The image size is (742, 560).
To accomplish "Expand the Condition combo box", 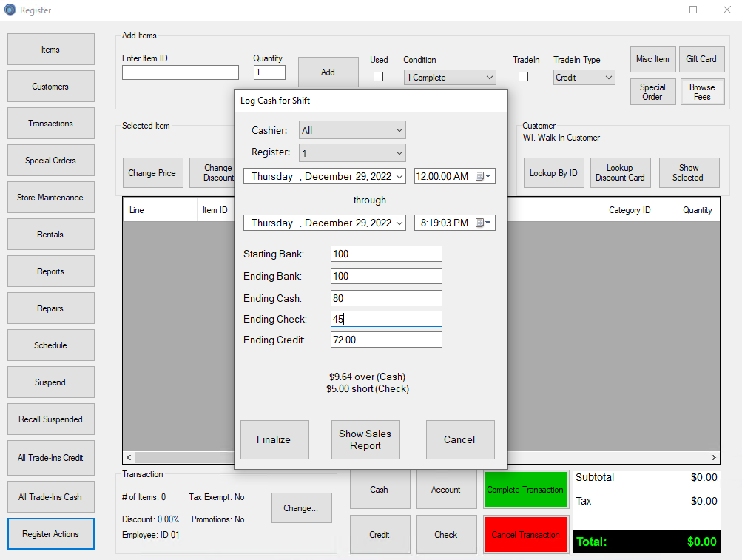I will click(x=490, y=78).
